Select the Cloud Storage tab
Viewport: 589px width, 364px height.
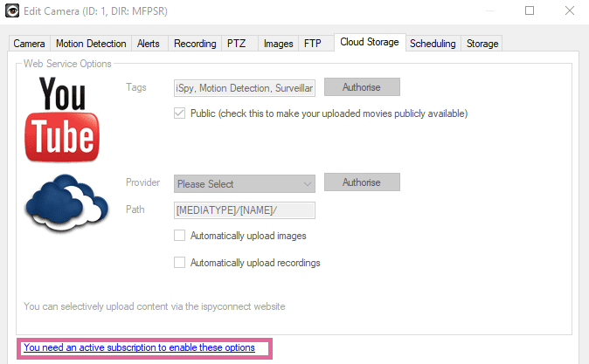[370, 42]
